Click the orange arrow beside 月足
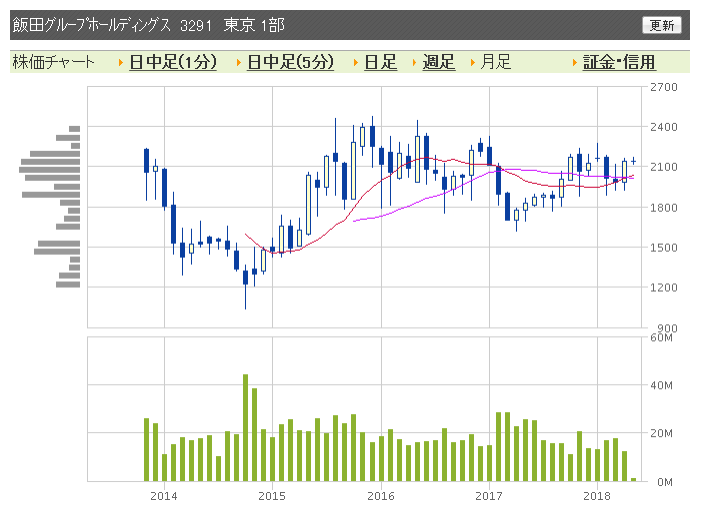This screenshot has height=521, width=701. click(x=473, y=63)
